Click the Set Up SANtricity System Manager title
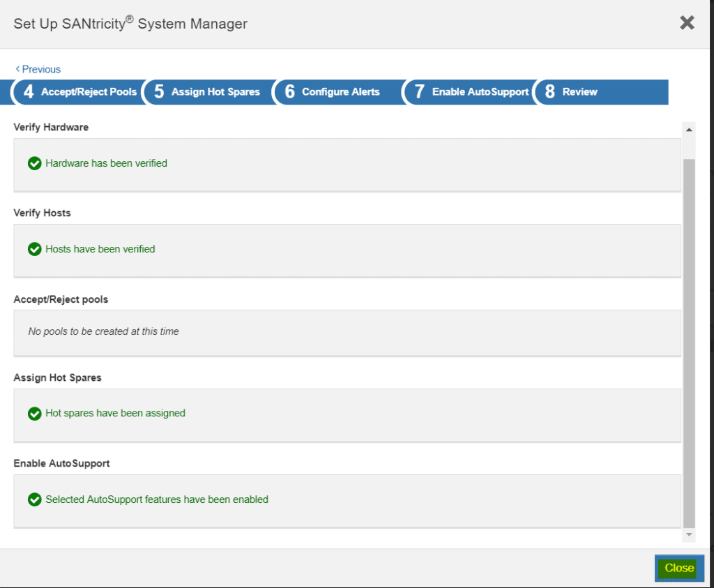Viewport: 714px width, 588px height. pyautogui.click(x=130, y=23)
